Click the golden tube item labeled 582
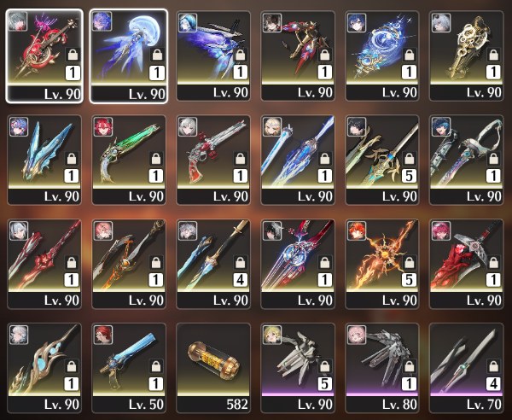512x420 pixels. (x=213, y=368)
